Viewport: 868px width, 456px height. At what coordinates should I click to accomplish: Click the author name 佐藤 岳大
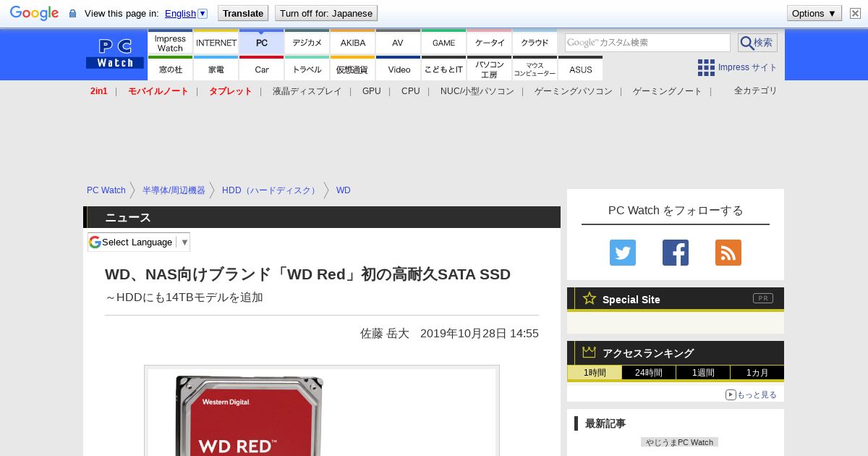[x=385, y=334]
